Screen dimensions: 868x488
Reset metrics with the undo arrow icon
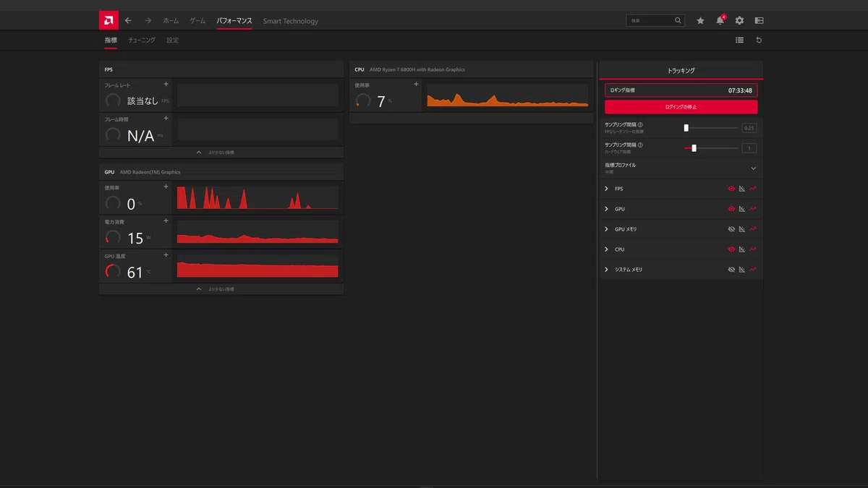point(759,40)
